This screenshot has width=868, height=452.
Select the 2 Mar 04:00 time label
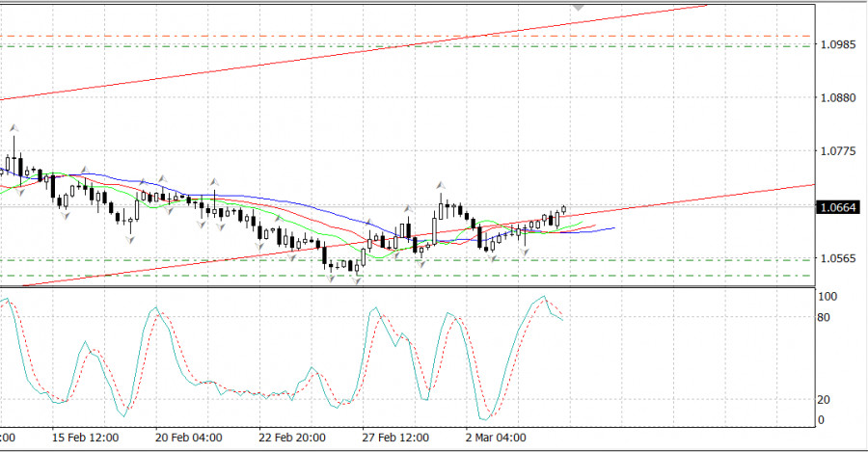(x=498, y=437)
